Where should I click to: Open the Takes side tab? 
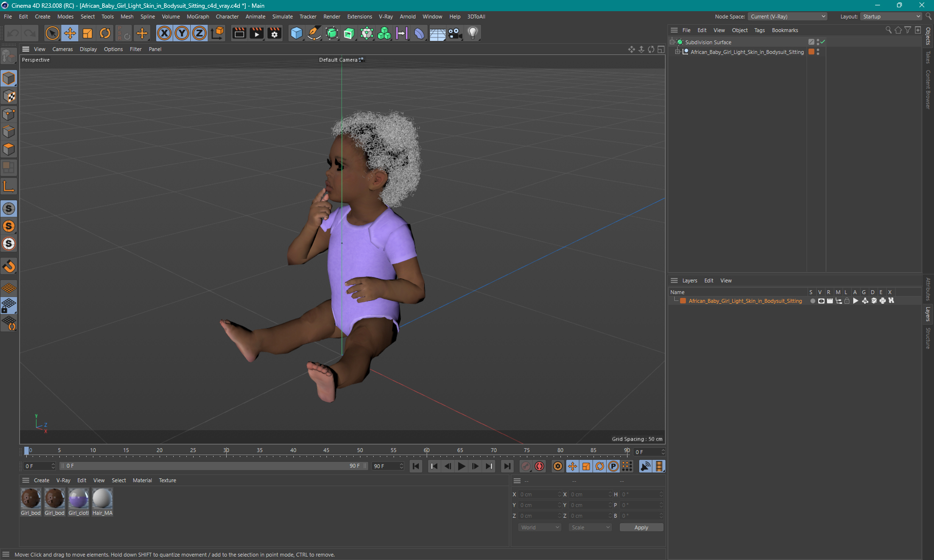click(928, 57)
